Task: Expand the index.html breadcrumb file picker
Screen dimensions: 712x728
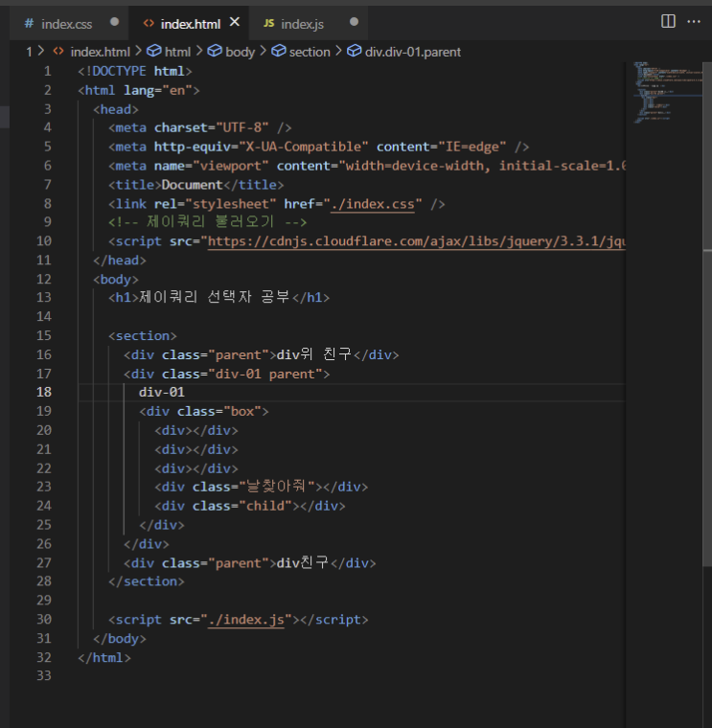Action: point(100,52)
